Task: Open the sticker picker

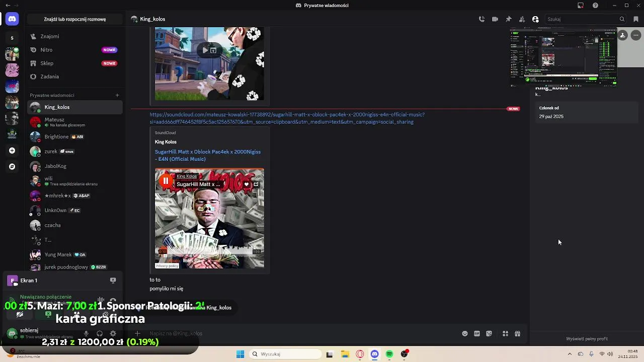Action: 489,333
